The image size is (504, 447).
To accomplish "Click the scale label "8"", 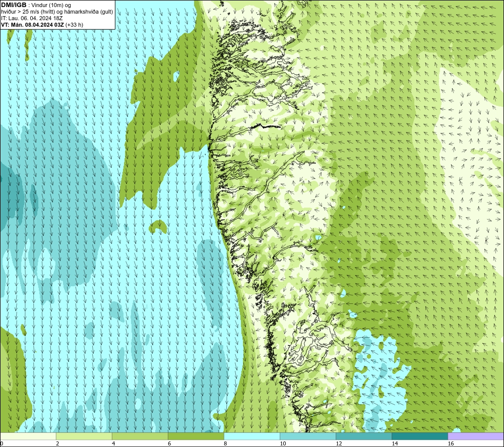I will 225,444.
